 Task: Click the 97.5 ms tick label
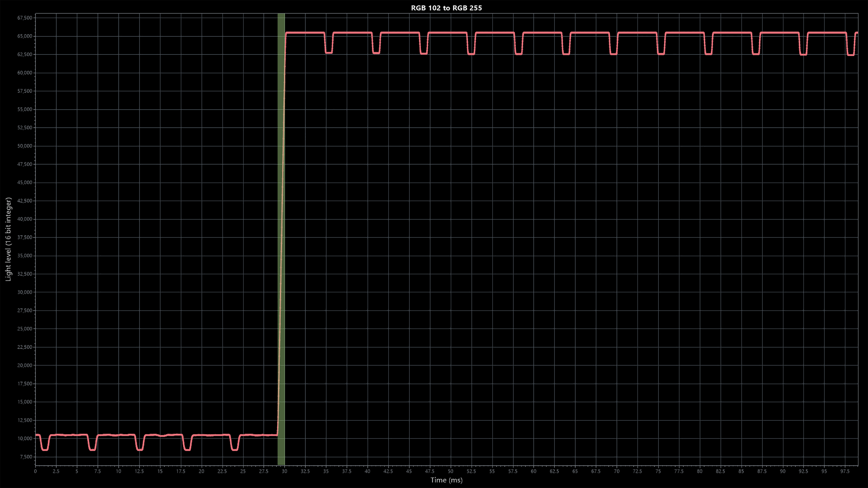[x=845, y=472]
